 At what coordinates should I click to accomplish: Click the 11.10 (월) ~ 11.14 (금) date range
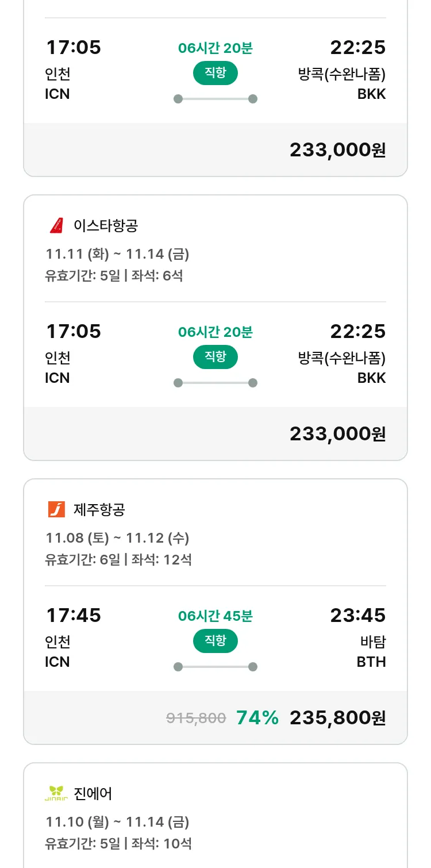117,822
